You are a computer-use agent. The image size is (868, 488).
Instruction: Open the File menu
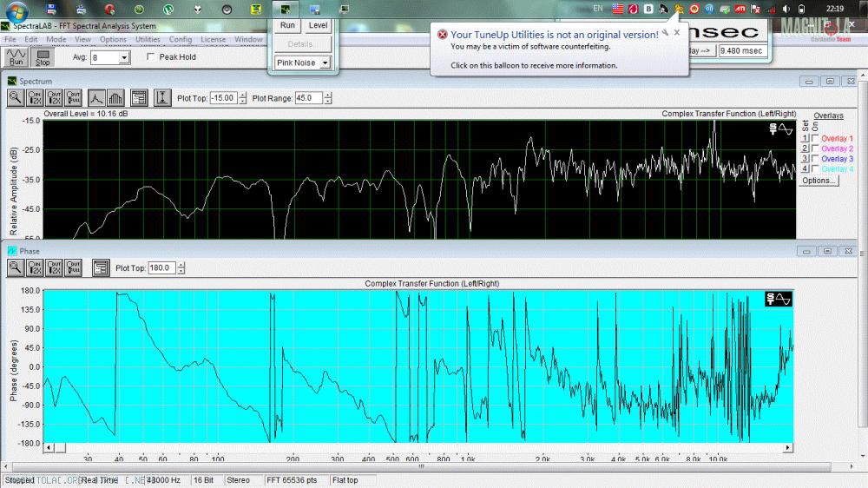click(x=10, y=39)
